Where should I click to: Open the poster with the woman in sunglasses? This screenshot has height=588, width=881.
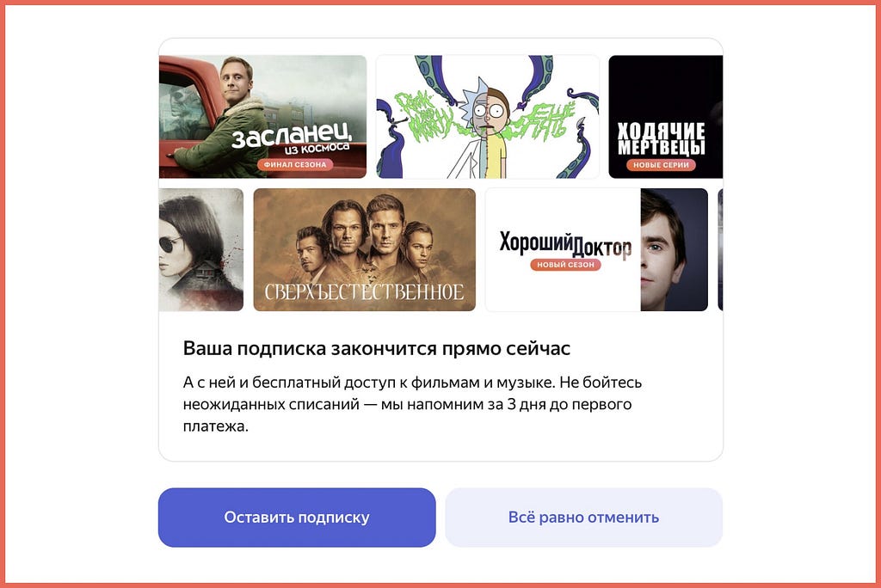(x=201, y=249)
